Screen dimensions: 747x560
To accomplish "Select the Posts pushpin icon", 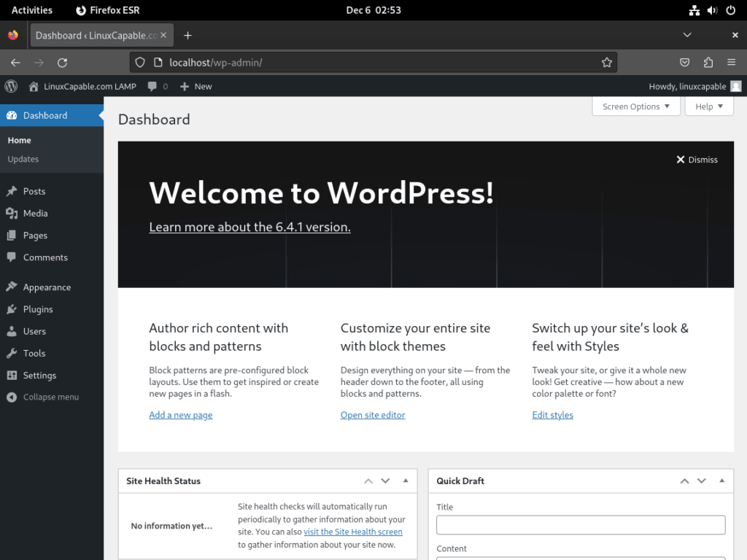I will click(13, 191).
